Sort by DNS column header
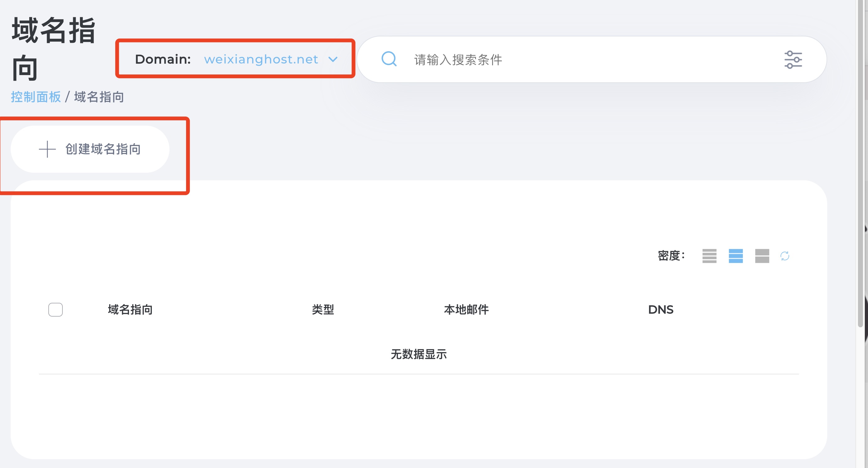Viewport: 868px width, 468px height. pos(661,309)
